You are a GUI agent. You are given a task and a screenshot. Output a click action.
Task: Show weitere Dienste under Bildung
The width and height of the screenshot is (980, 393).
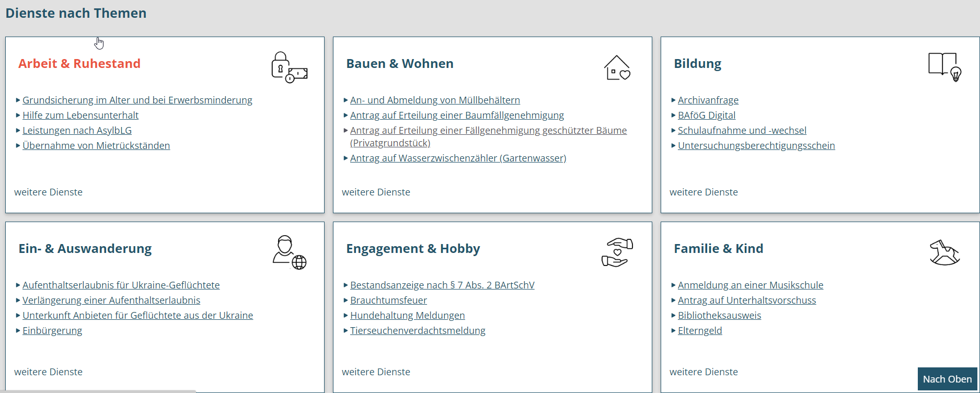pyautogui.click(x=704, y=192)
